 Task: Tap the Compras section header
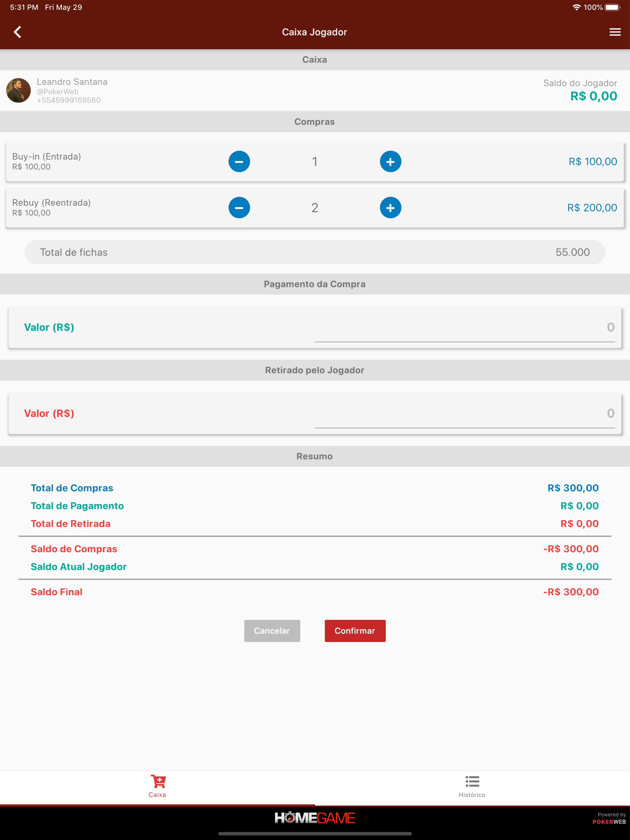point(315,122)
